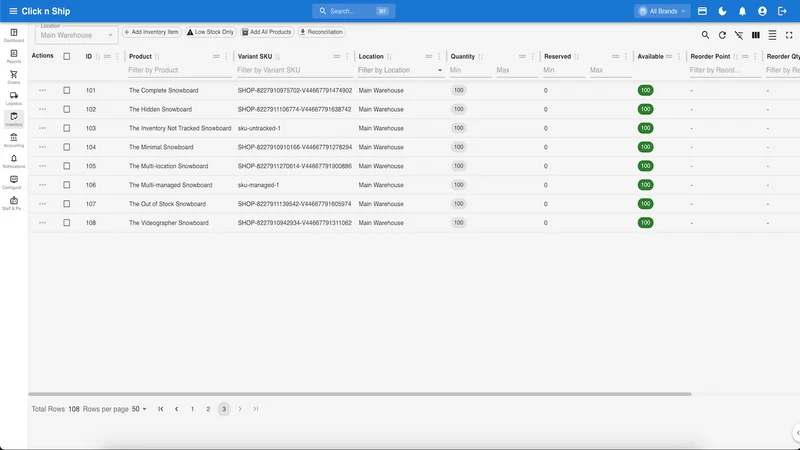Viewport: 800px width, 450px height.
Task: Go to page 2
Action: click(x=208, y=409)
